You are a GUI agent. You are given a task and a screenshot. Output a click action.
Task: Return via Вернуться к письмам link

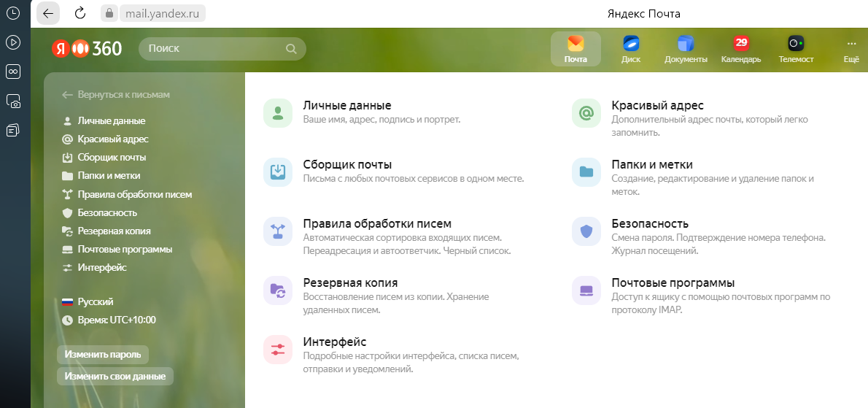(x=116, y=95)
